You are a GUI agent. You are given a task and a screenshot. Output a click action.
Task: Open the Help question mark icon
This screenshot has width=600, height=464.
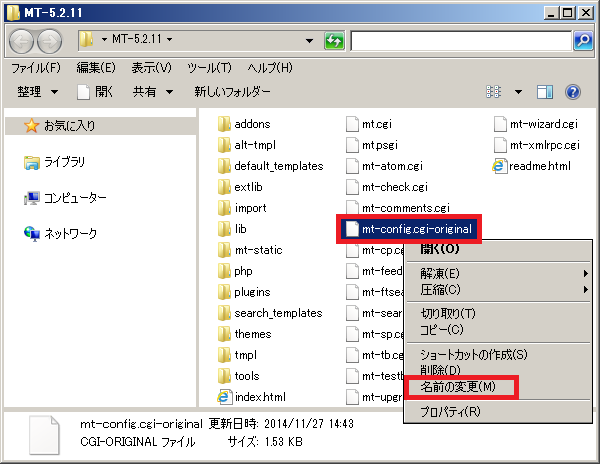[573, 92]
